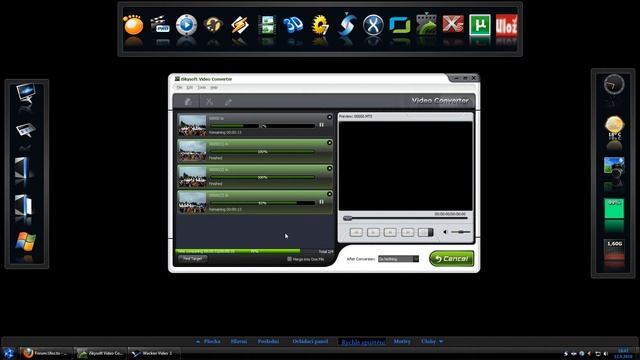
Task: Click the green battery meter gadget
Action: (614, 209)
